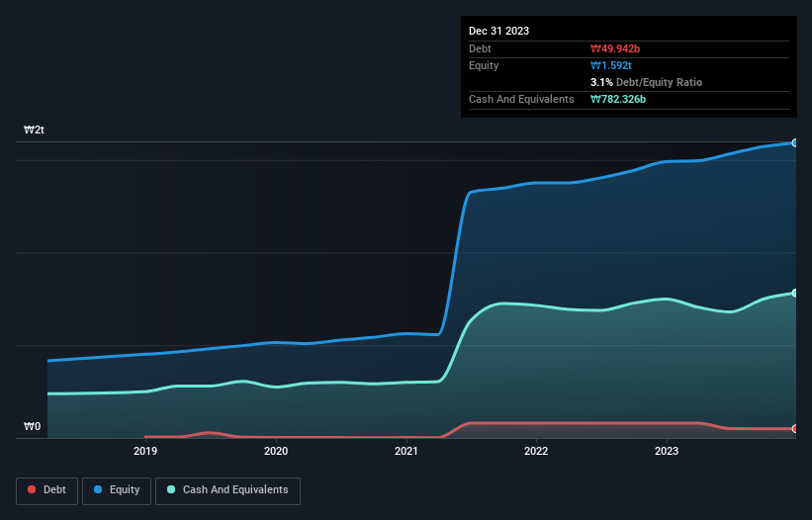Viewport: 812px width, 520px height.
Task: Click the ₩2t y-axis label
Action: (35, 130)
